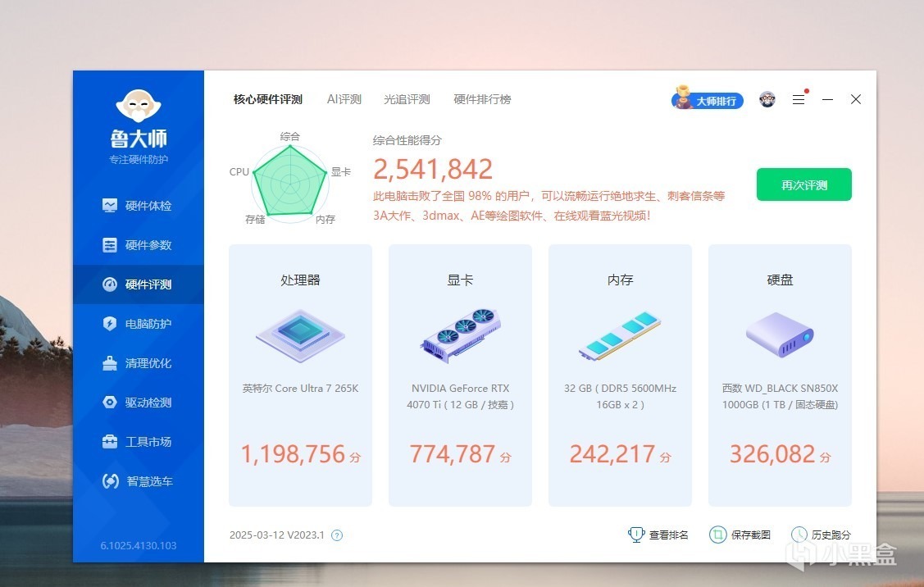
Task: Open the user avatar profile
Action: 767,99
